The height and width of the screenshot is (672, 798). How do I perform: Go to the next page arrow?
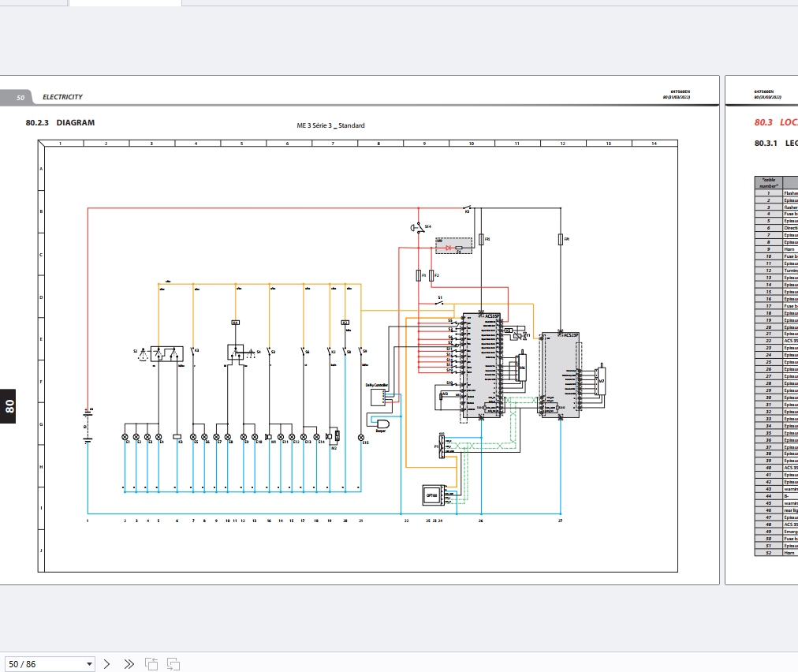pos(107,664)
